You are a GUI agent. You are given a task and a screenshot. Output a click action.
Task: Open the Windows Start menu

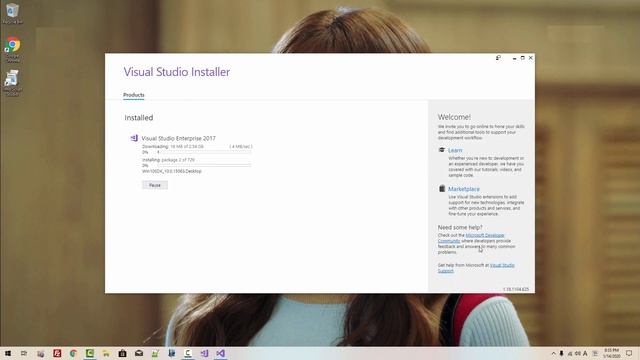8,353
